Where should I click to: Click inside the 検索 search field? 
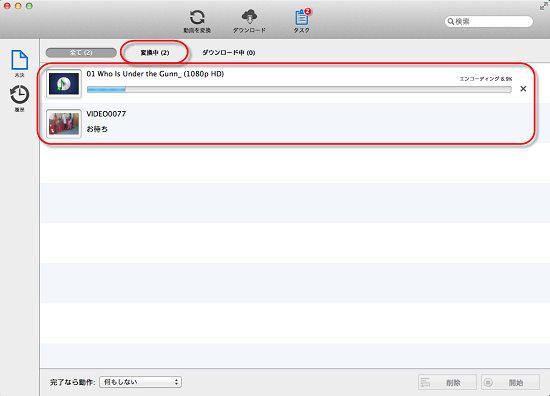489,21
